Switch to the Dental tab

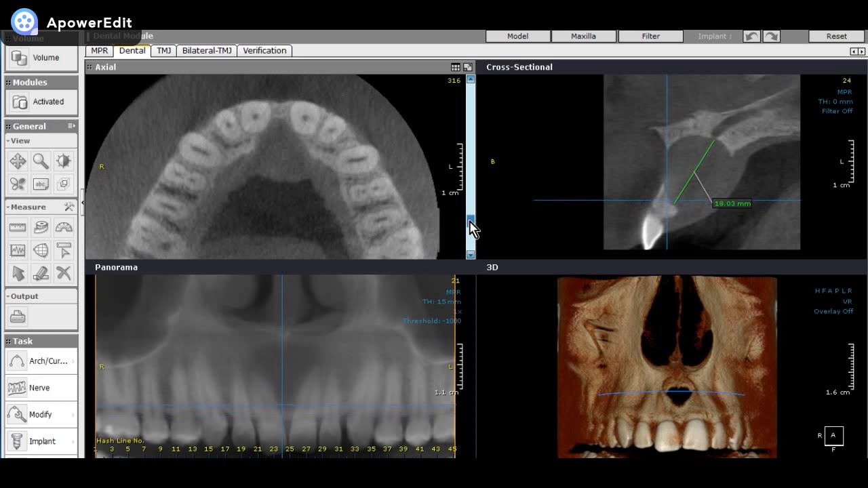pyautogui.click(x=132, y=51)
